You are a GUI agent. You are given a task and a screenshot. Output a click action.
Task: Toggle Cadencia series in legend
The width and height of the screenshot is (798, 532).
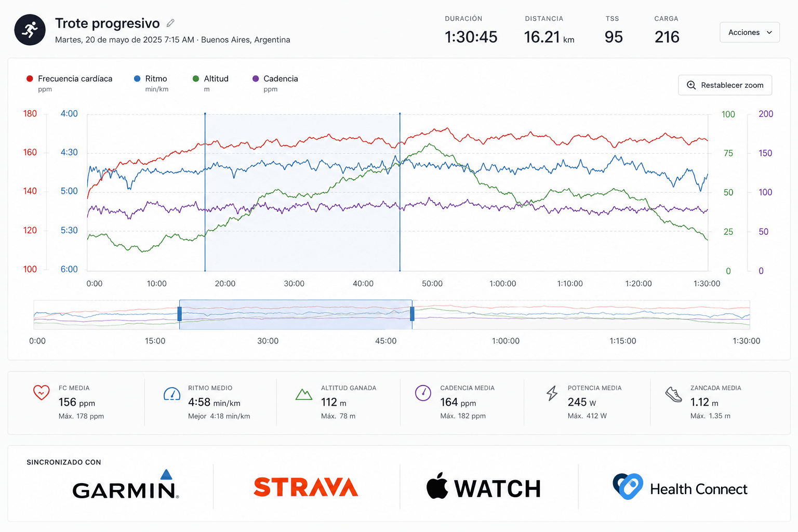click(275, 83)
